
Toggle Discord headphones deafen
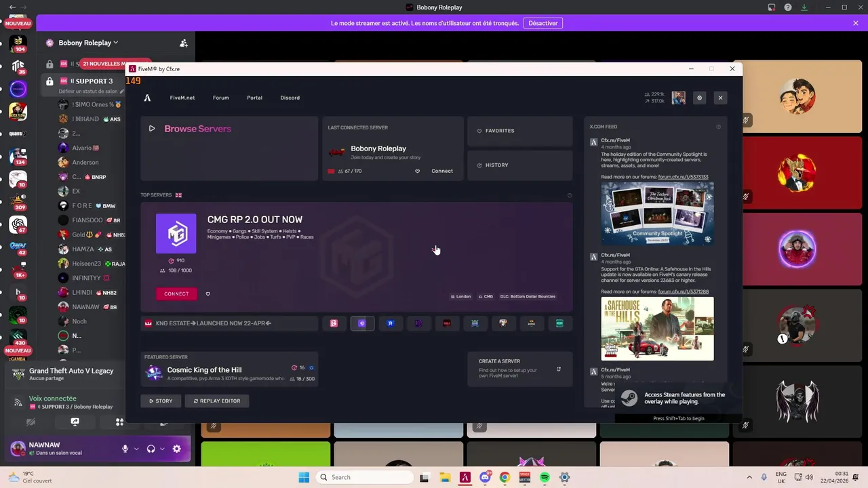click(x=151, y=449)
